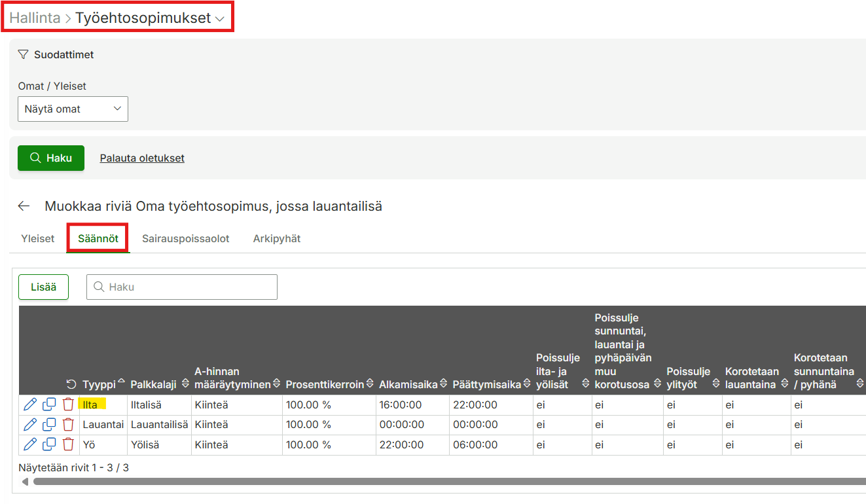
Task: Sort rules by Alkamisaika
Action: 444,384
